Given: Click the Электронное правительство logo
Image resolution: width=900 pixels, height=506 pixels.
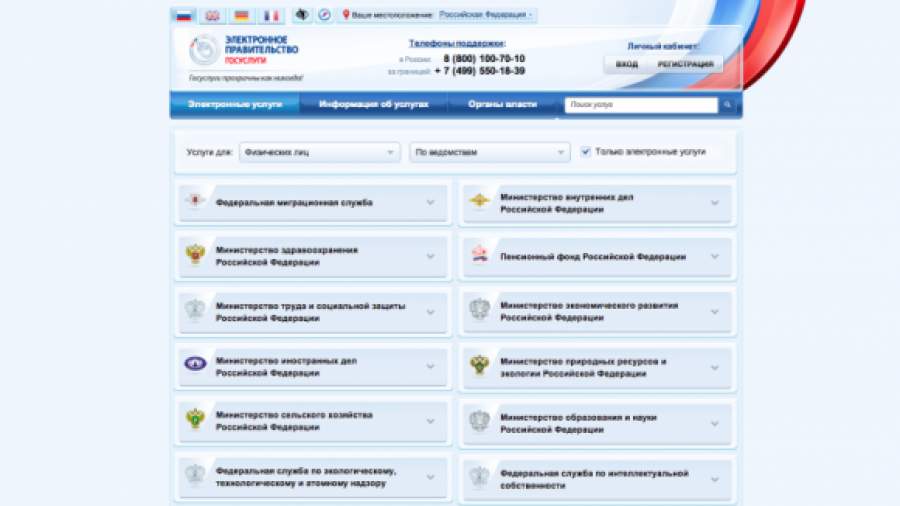Looking at the screenshot, I should pyautogui.click(x=243, y=50).
